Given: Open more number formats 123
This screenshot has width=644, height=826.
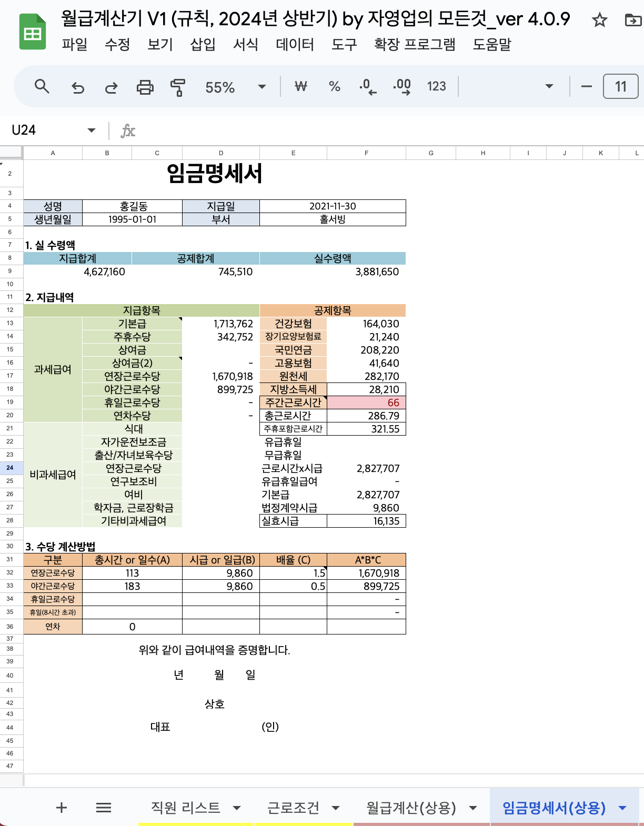Looking at the screenshot, I should pyautogui.click(x=436, y=86).
